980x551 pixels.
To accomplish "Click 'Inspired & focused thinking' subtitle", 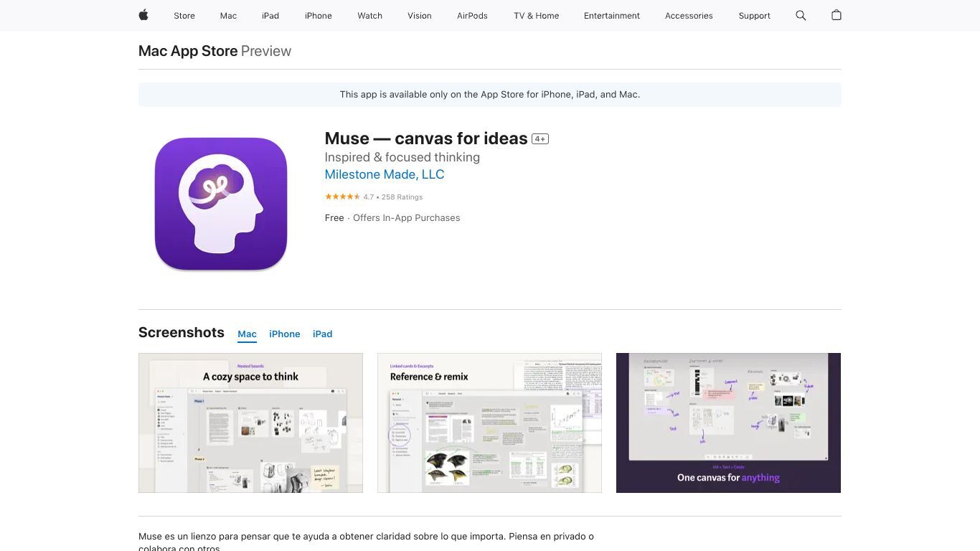I will (402, 157).
